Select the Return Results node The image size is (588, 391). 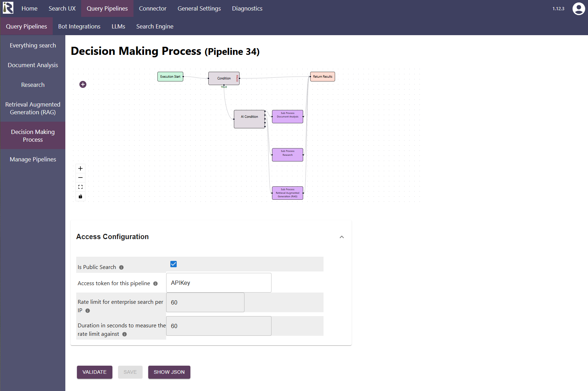point(322,77)
